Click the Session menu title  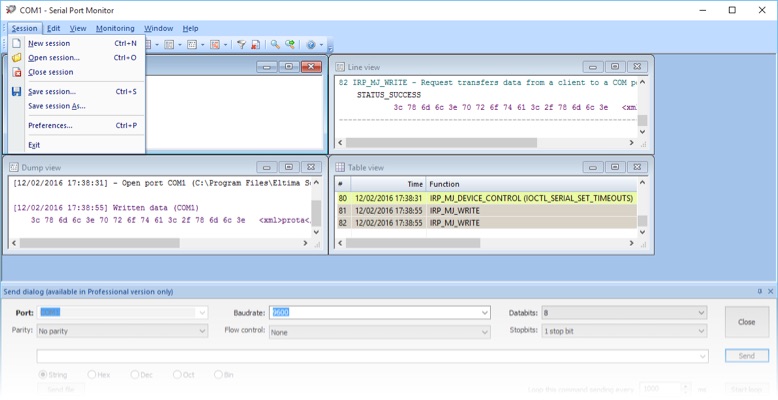click(x=25, y=28)
